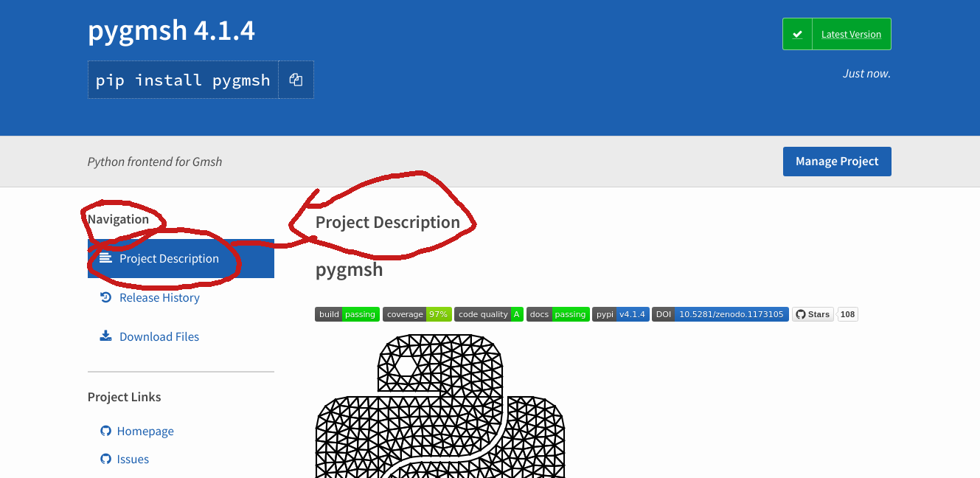Click the Download Files arrow icon
This screenshot has height=478, width=980.
(105, 336)
